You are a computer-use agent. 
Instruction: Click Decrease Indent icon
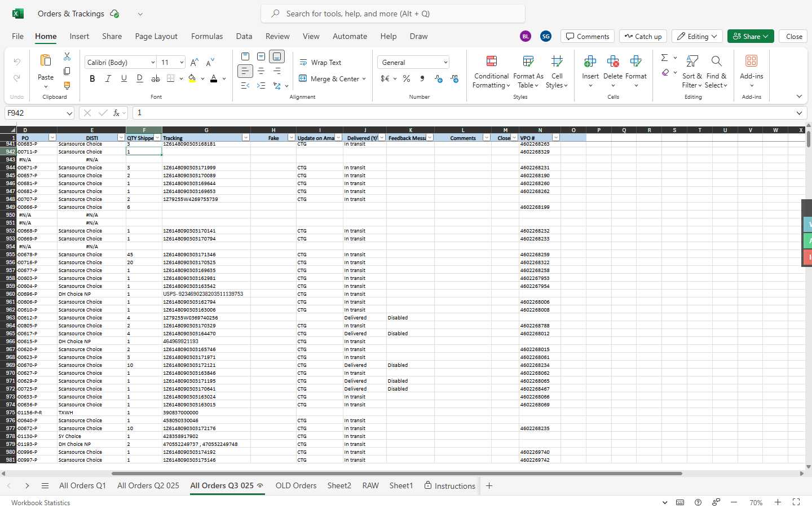[x=245, y=86]
